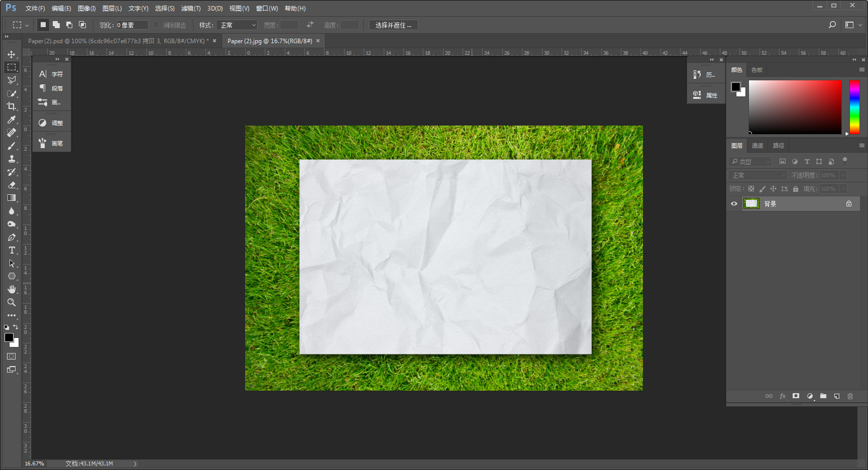
Task: Click the foreground color swatch in toolbar
Action: (9, 338)
